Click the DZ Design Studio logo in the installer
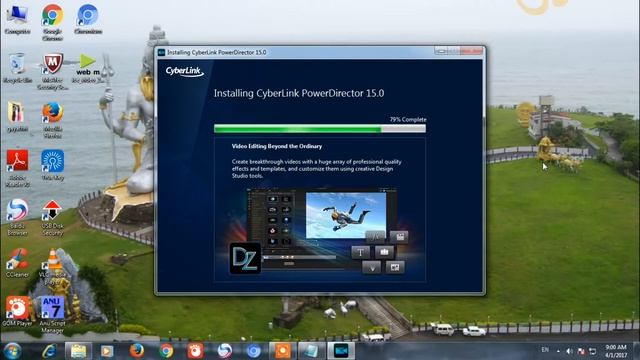Image resolution: width=640 pixels, height=360 pixels. click(245, 258)
